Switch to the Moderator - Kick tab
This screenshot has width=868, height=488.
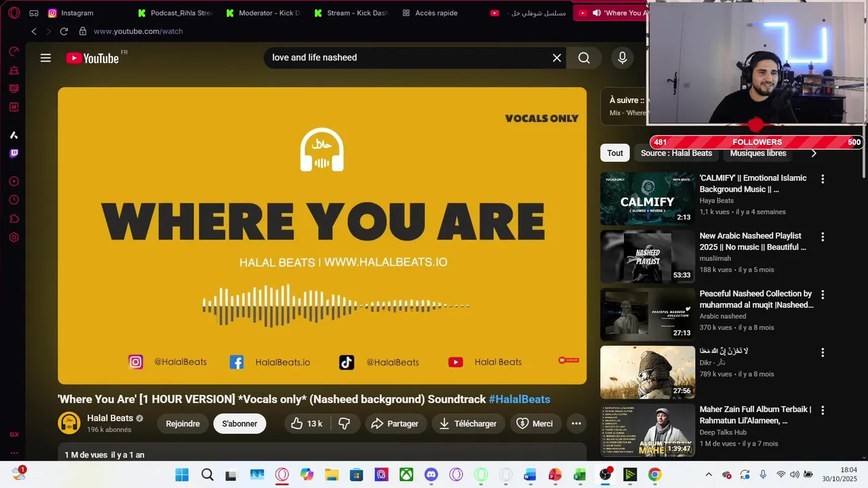tap(263, 13)
